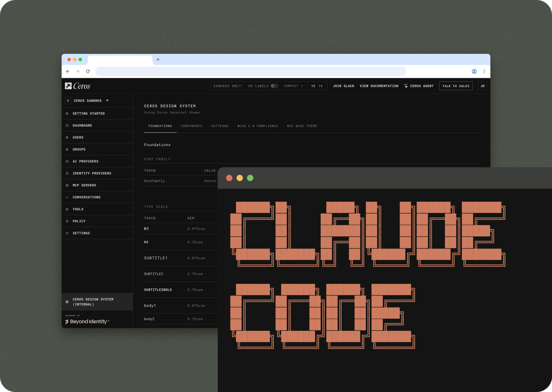Click the Ceros Agent sparkle icon
Viewport: 552px width, 392px height.
(406, 86)
